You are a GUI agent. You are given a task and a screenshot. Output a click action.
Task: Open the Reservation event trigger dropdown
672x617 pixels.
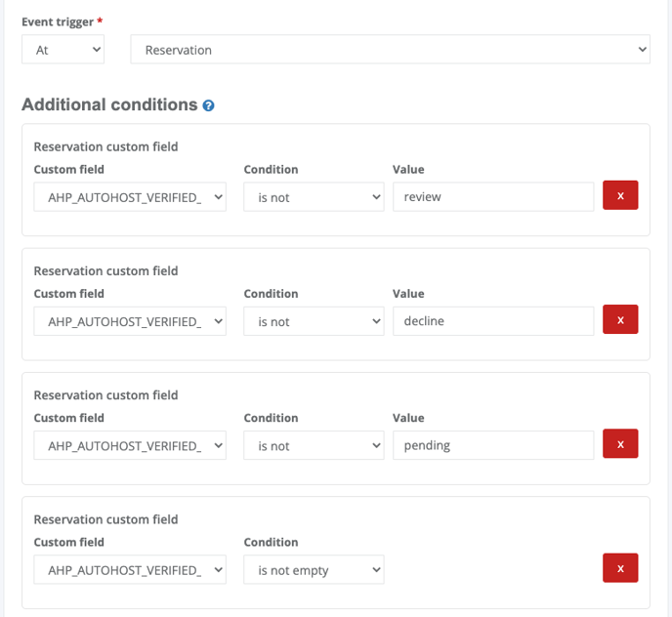[x=390, y=50]
